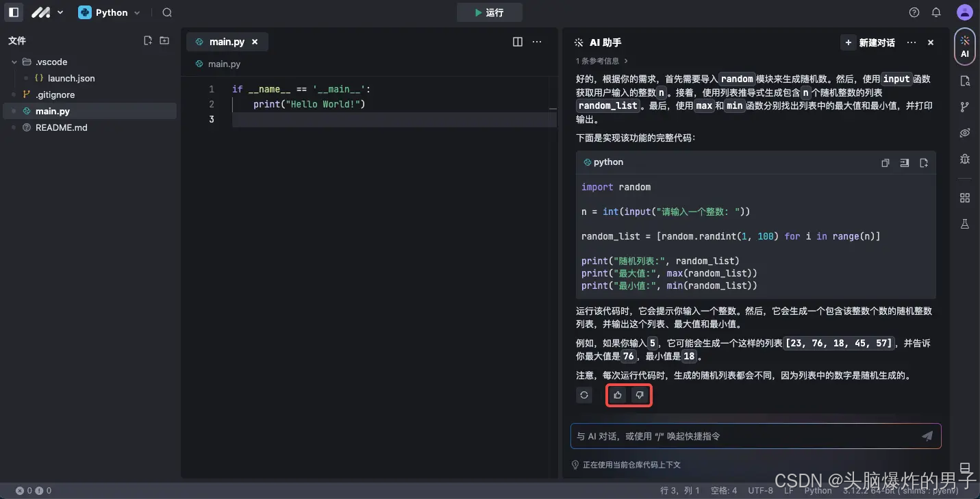Copy code from the python code block
980x499 pixels.
coord(885,163)
